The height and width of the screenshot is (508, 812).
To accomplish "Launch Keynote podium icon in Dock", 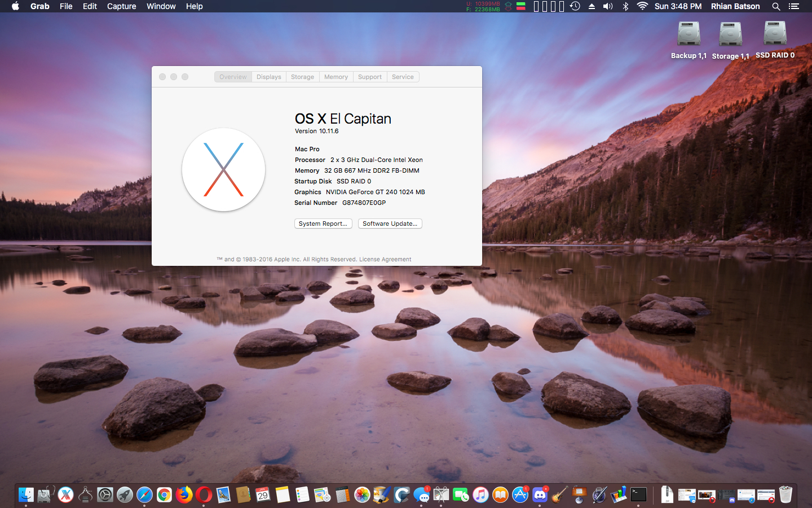I will click(x=579, y=495).
